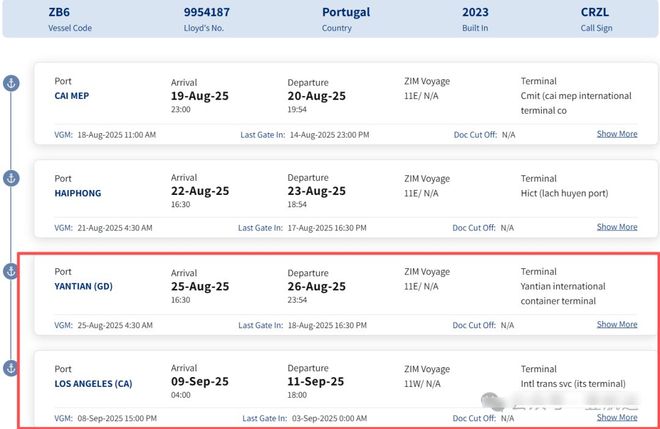
Task: Select the anchor marker for Yantian (GD)
Action: pos(11,272)
